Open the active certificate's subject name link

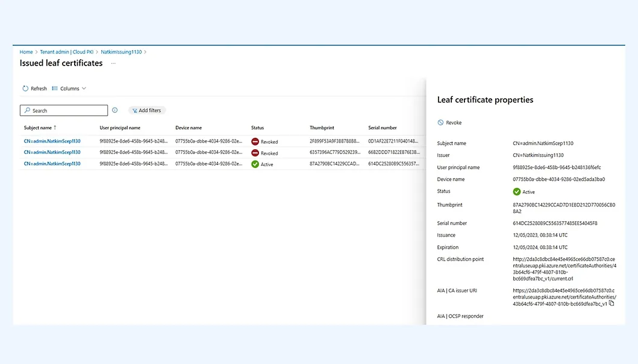[x=52, y=164]
